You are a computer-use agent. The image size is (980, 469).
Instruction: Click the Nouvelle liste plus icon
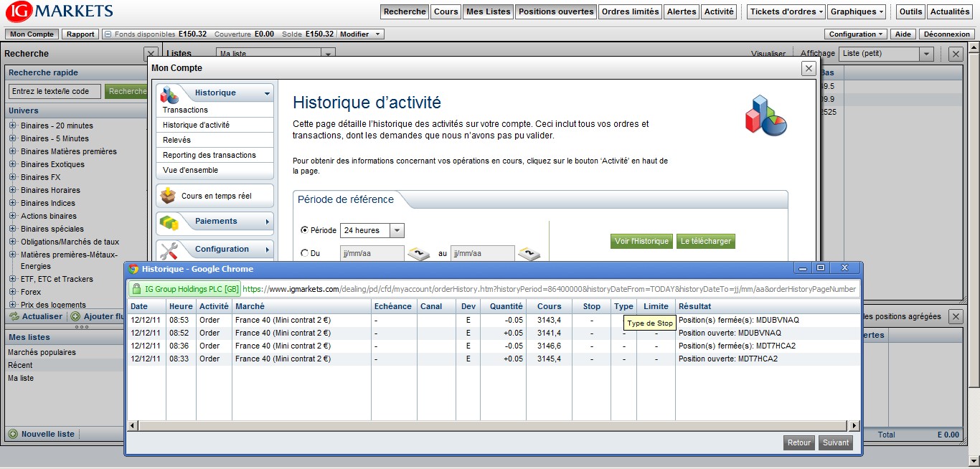(x=12, y=434)
